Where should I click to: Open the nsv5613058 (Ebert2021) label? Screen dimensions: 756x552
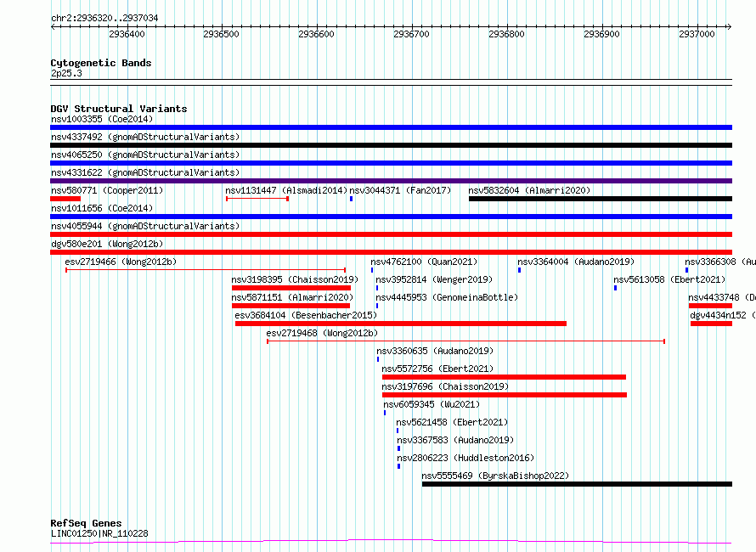tap(669, 279)
